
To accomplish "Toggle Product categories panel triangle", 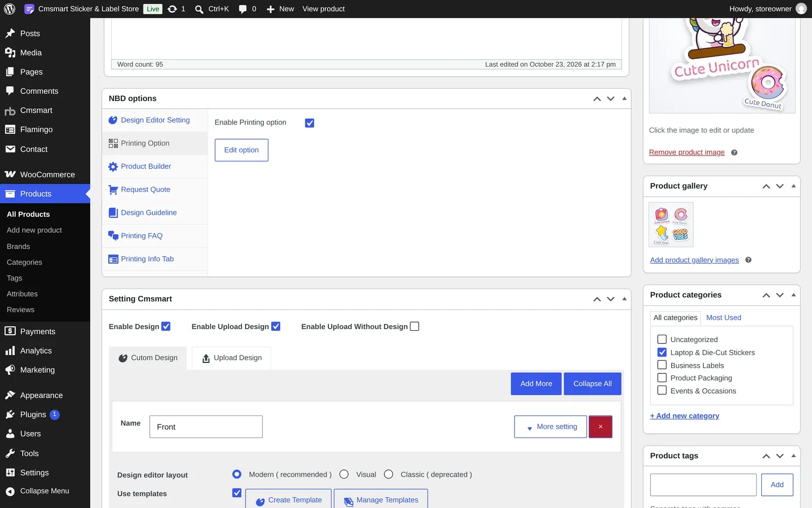I will 793,295.
